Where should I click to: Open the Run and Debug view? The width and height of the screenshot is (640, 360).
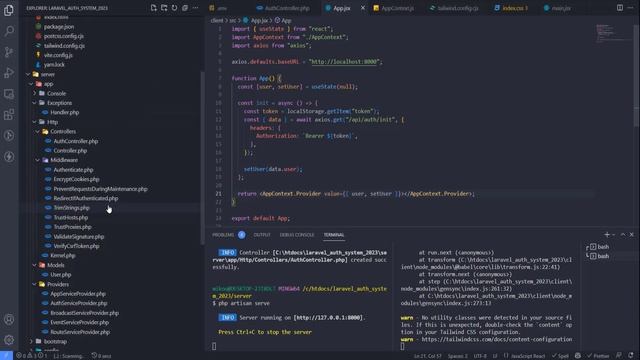tap(9, 73)
